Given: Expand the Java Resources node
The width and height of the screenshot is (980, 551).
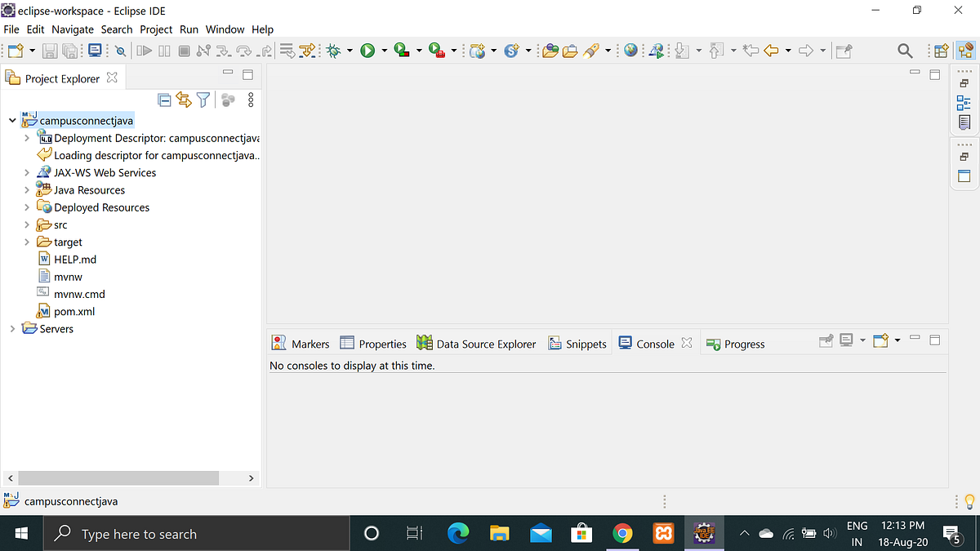Looking at the screenshot, I should pos(25,189).
